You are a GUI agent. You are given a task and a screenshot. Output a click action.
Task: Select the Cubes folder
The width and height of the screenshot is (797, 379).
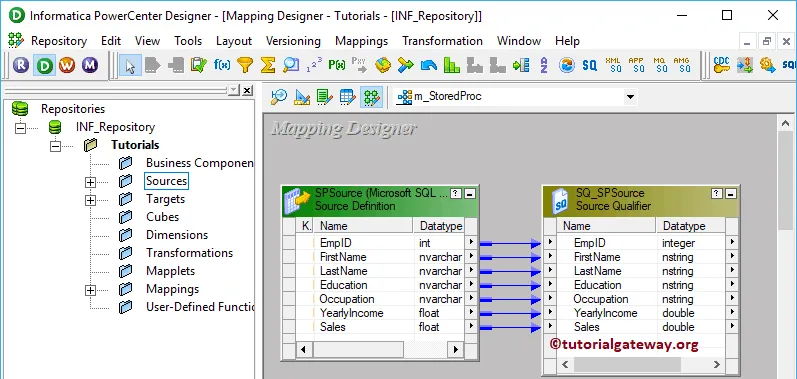163,217
